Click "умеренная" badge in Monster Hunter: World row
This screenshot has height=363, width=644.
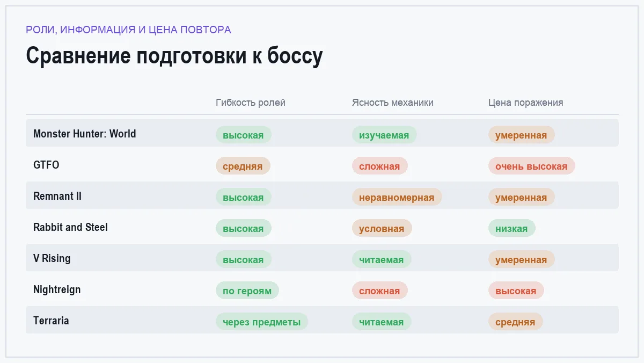click(522, 135)
